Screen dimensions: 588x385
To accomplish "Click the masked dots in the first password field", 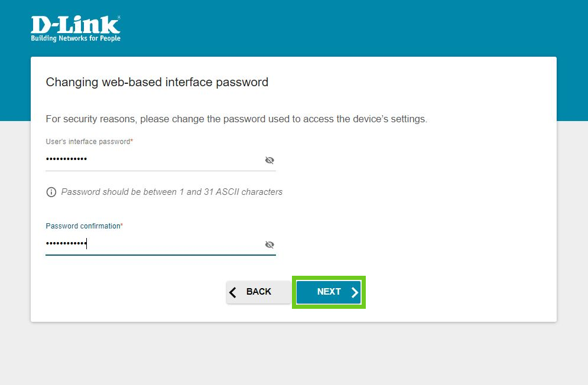I will click(66, 160).
